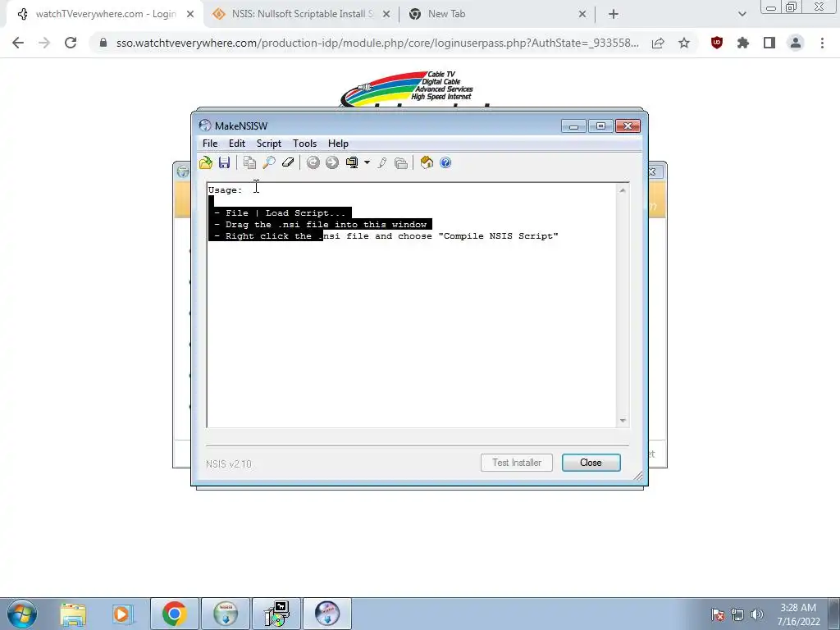This screenshot has height=630, width=840.
Task: Click the address bar URL
Action: tap(377, 43)
